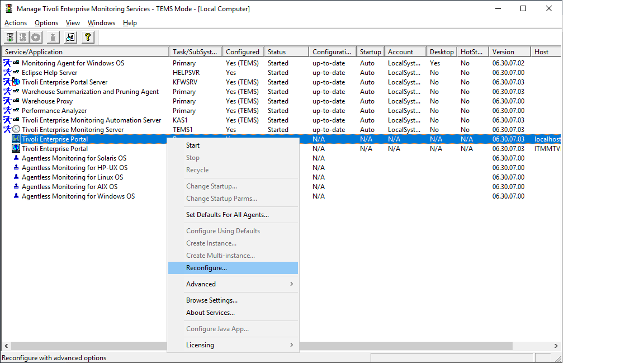
Task: Choose About Services... in context menu
Action: coord(233,313)
